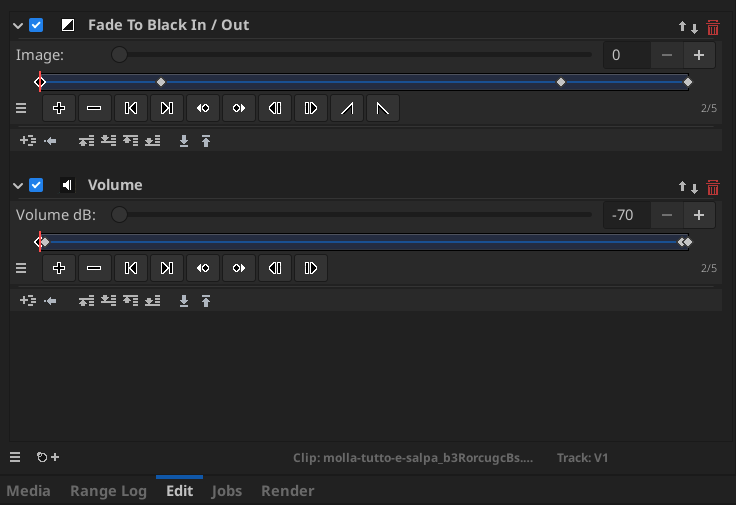Open bottom-left panel hamburger menu

(15, 457)
